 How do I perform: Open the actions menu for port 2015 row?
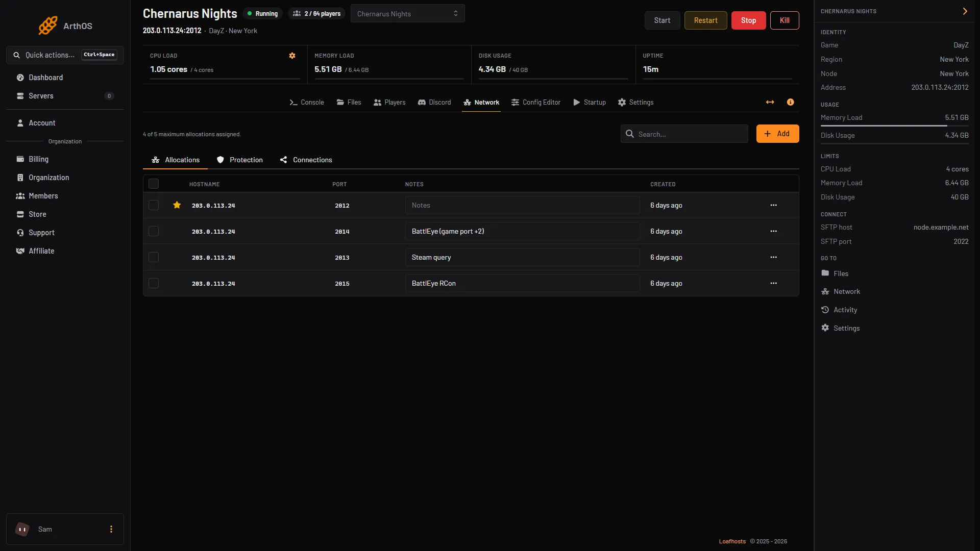pyautogui.click(x=773, y=283)
